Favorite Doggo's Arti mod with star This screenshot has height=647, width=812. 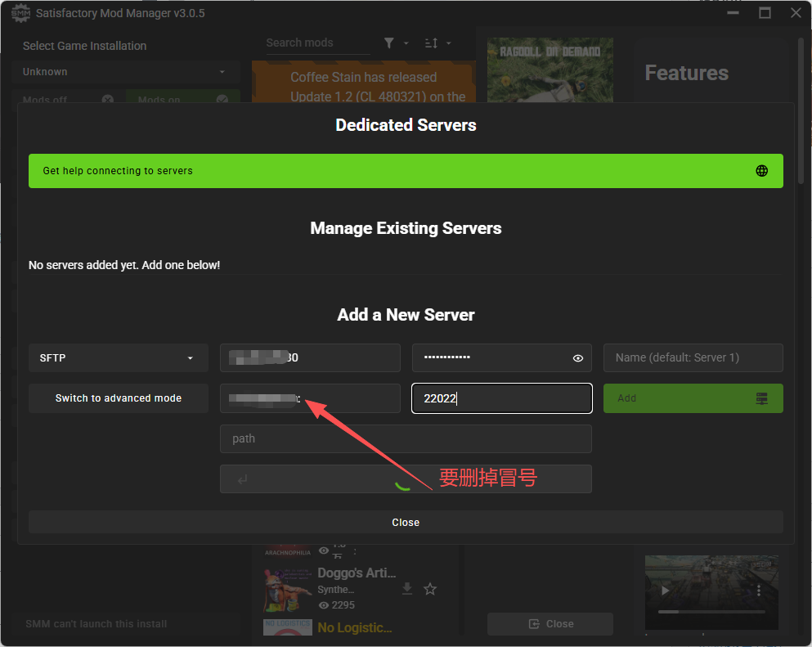[x=430, y=589]
